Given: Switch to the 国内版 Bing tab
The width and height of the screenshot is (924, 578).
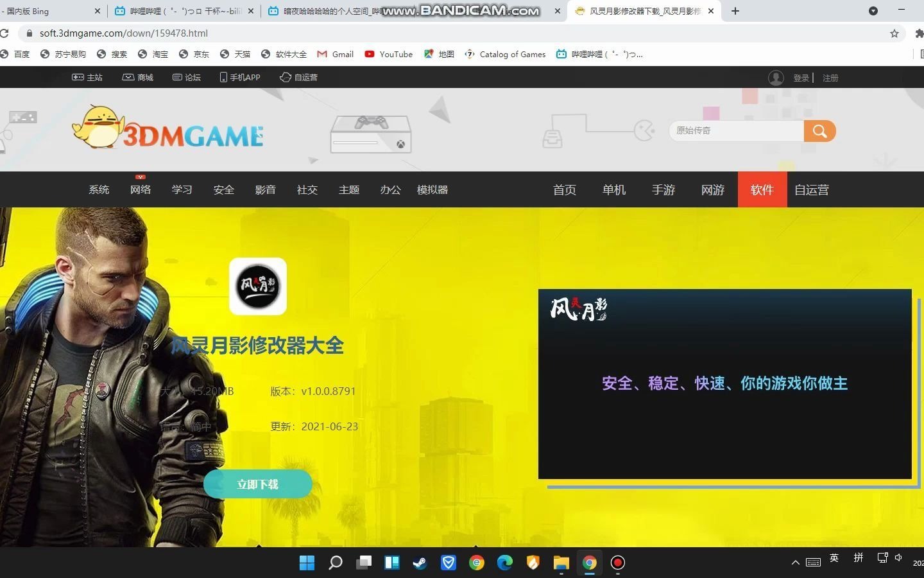Looking at the screenshot, I should tap(45, 11).
